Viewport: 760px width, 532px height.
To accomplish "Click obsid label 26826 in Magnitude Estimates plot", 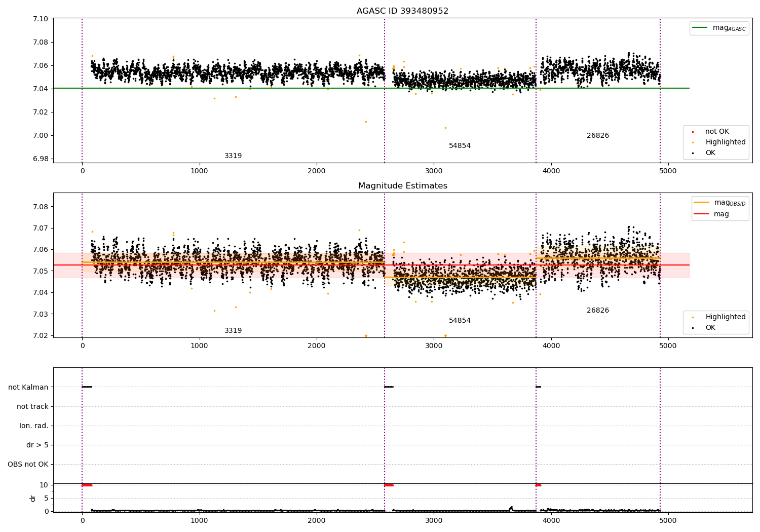I will coord(598,311).
